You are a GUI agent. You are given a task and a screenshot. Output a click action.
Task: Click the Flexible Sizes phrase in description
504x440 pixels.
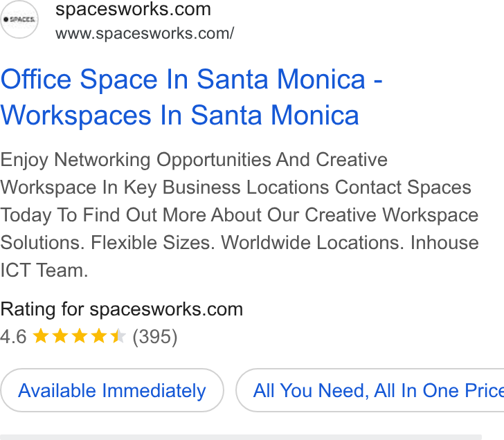153,242
